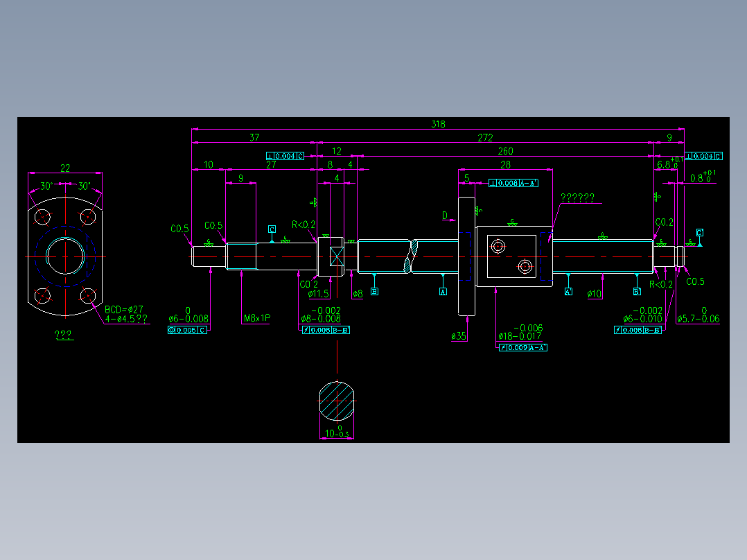
Task: Click the 272 length dimension
Action: [485, 137]
